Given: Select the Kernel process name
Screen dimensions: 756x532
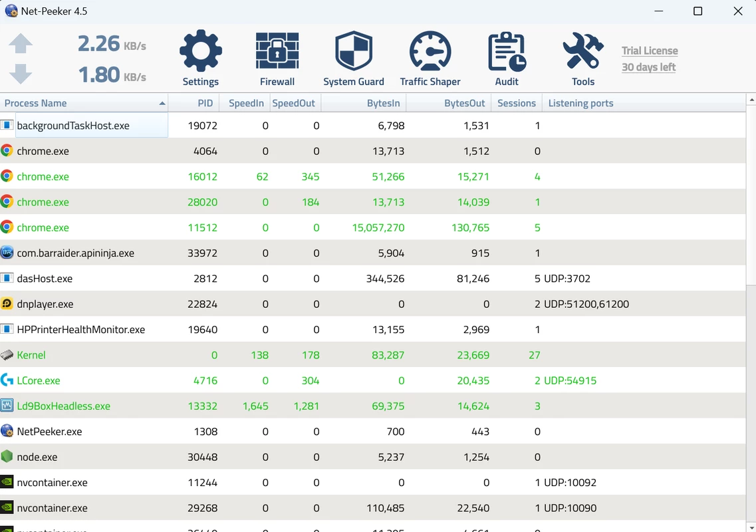Looking at the screenshot, I should 31,355.
